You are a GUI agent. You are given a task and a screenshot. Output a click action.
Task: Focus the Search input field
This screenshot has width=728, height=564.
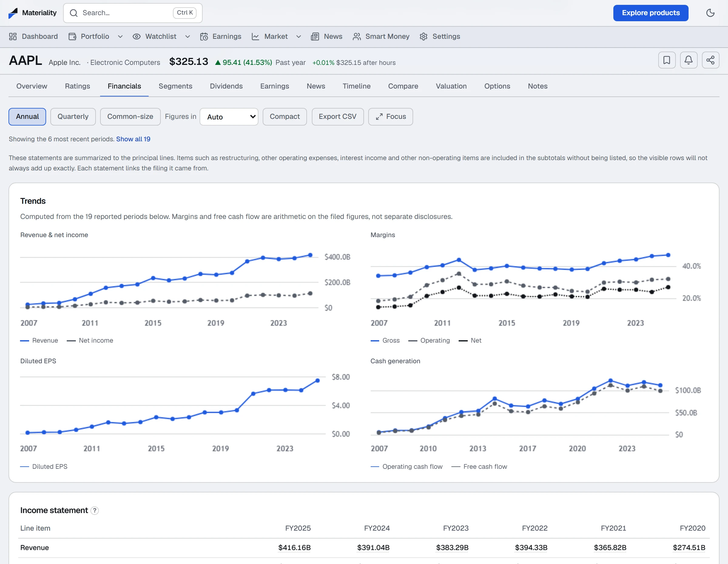coord(133,13)
